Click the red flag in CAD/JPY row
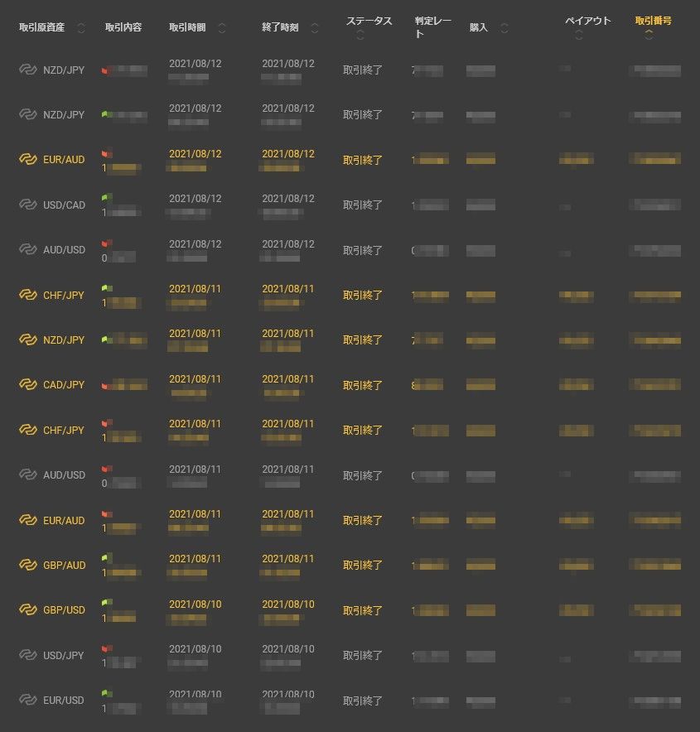The image size is (700, 732). click(106, 386)
